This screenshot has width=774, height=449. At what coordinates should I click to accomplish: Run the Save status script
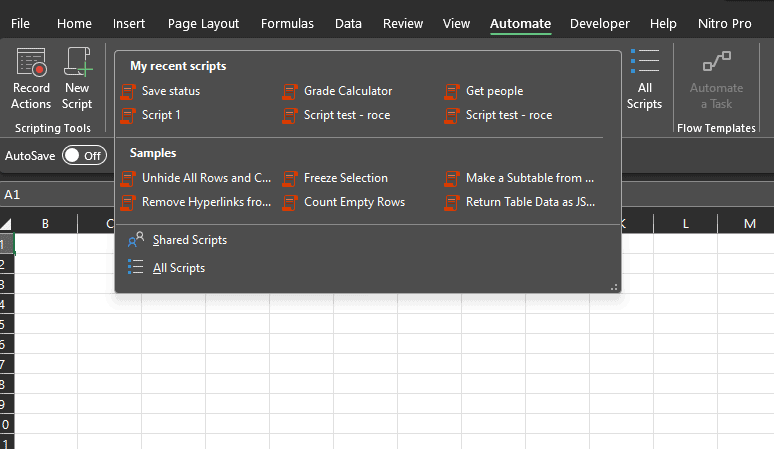[170, 91]
